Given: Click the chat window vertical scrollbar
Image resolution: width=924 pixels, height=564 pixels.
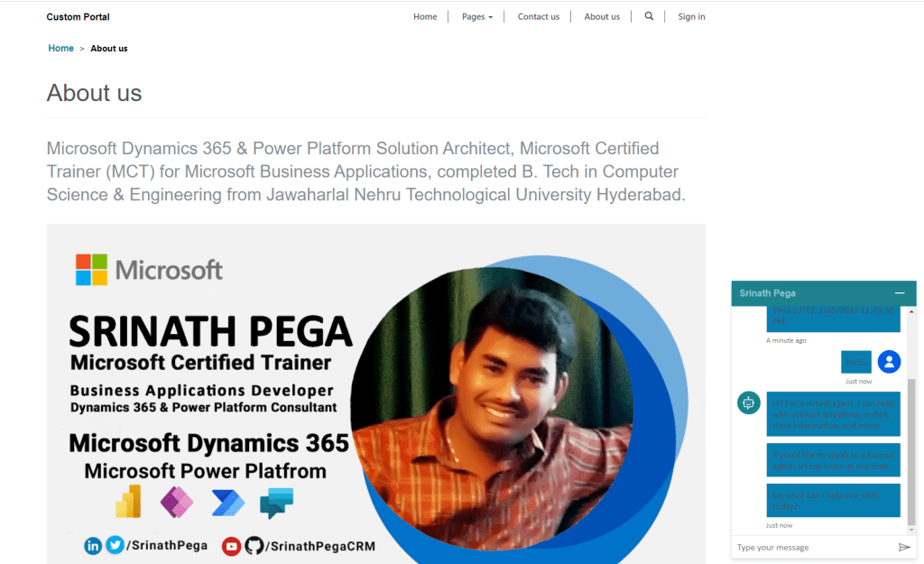Looking at the screenshot, I should click(x=910, y=451).
